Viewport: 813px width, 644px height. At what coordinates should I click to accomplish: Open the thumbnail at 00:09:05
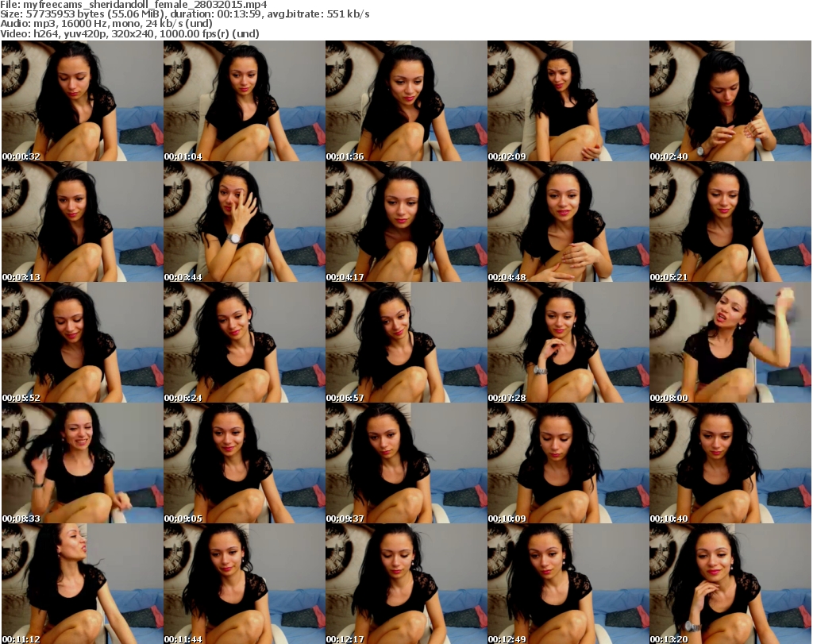pyautogui.click(x=245, y=463)
